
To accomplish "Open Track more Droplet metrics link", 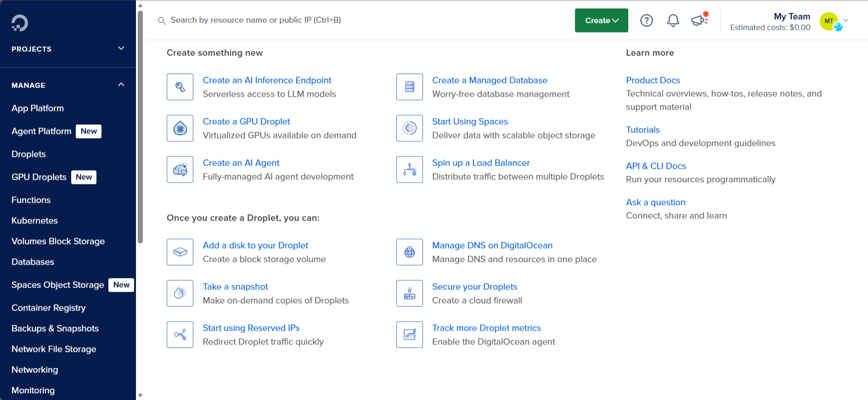I will click(x=486, y=328).
